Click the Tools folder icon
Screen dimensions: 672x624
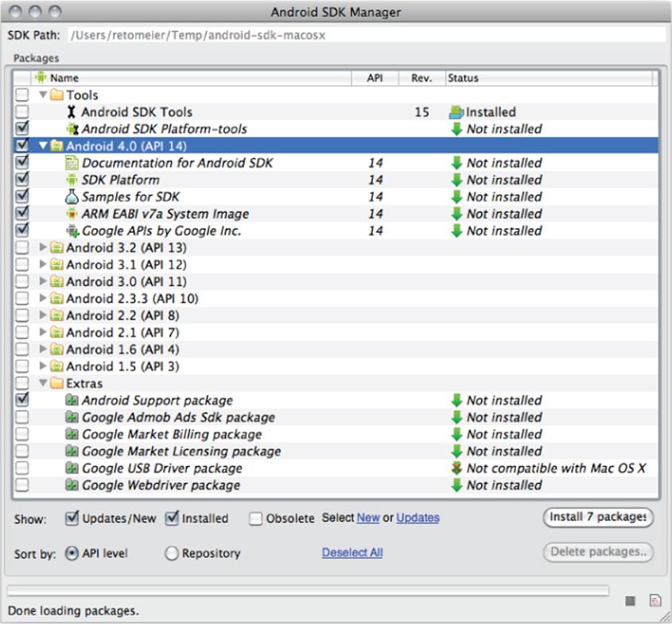tap(56, 95)
